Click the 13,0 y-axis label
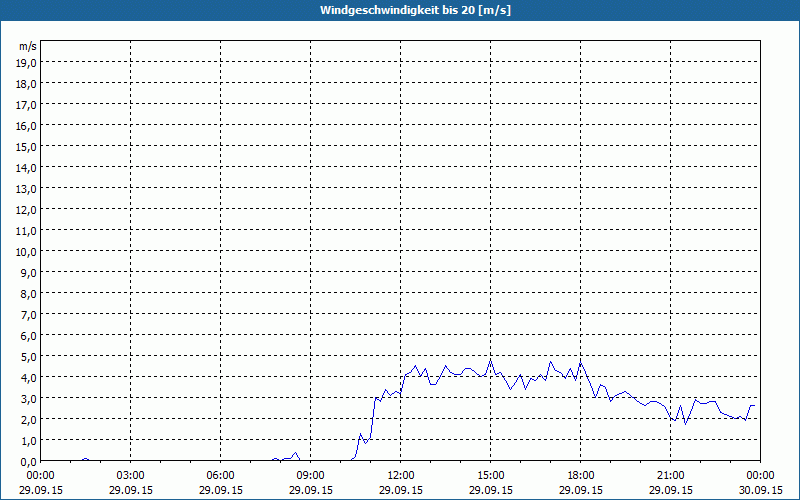 [27, 189]
